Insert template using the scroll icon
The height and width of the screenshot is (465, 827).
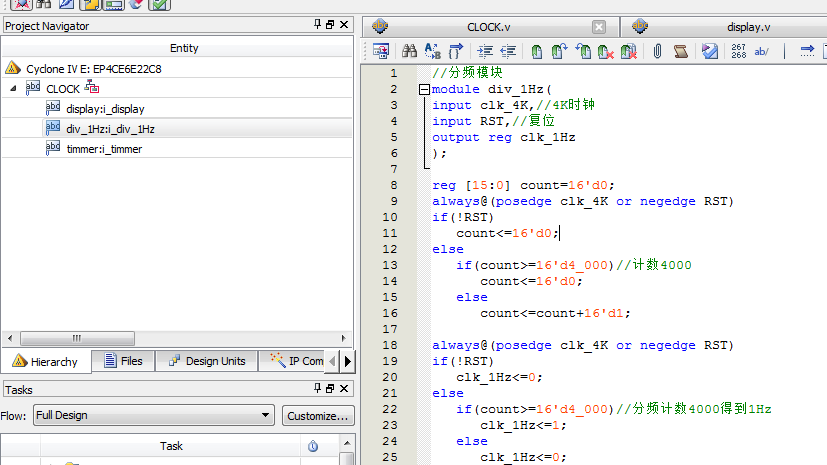click(x=680, y=51)
